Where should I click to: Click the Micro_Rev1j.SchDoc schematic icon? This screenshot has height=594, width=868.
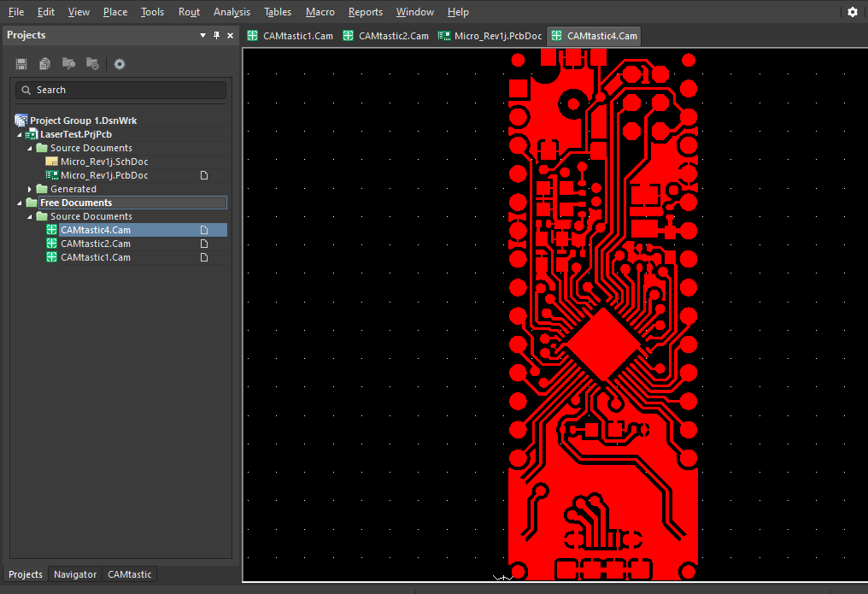[x=51, y=162]
